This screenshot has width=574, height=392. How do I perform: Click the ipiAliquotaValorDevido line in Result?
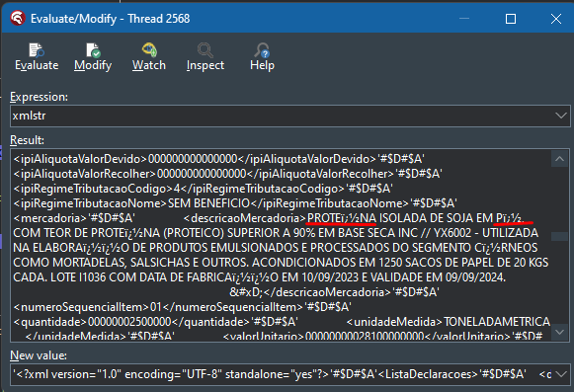point(218,159)
